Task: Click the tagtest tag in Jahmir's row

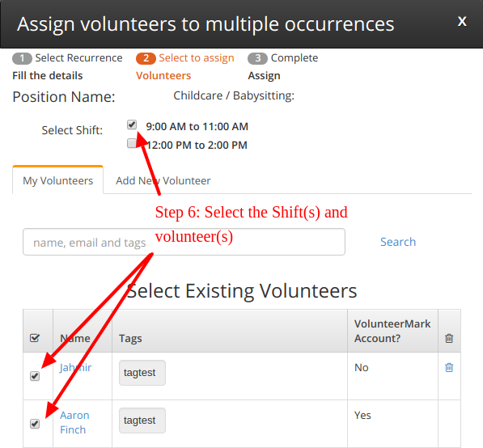Action: click(142, 373)
